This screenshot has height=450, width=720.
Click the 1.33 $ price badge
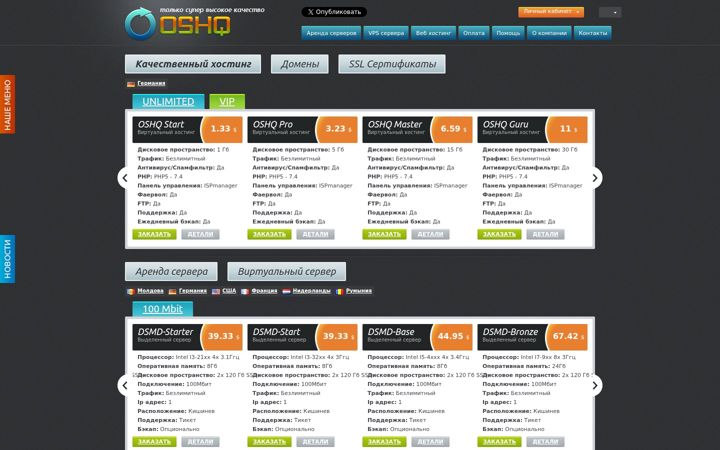tap(222, 129)
